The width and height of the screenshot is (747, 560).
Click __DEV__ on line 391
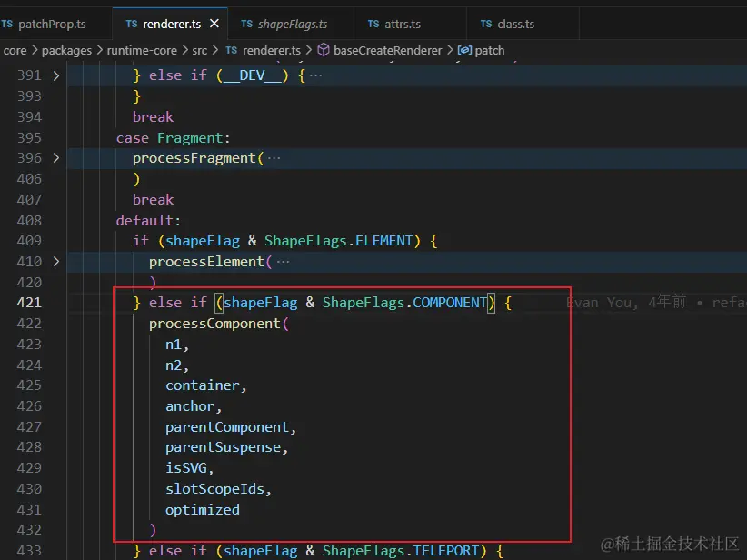point(252,75)
